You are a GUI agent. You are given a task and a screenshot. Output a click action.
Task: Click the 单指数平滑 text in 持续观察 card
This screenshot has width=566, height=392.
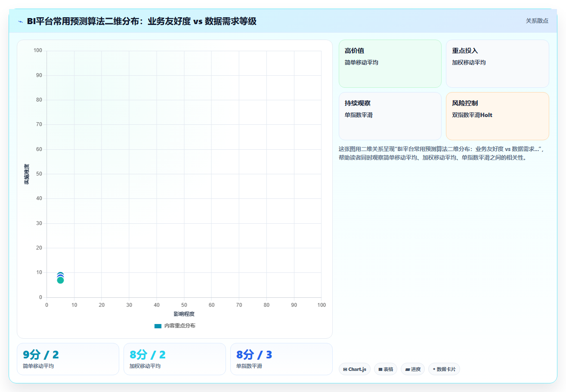click(x=359, y=115)
